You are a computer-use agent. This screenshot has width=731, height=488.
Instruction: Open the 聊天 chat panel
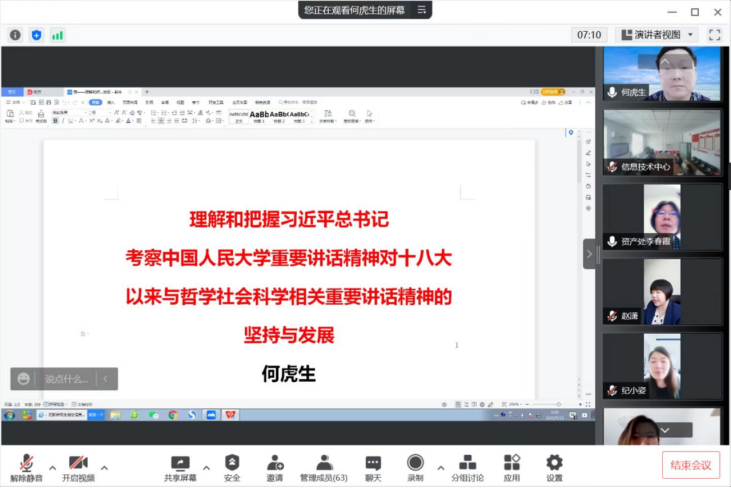(373, 467)
